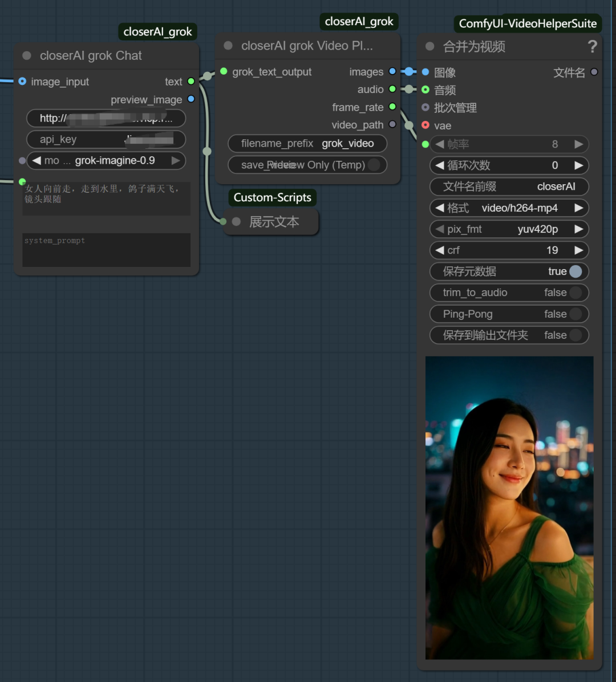Click next arrow on grok-imagine-0.9 model selector
The height and width of the screenshot is (682, 616).
[x=176, y=161]
